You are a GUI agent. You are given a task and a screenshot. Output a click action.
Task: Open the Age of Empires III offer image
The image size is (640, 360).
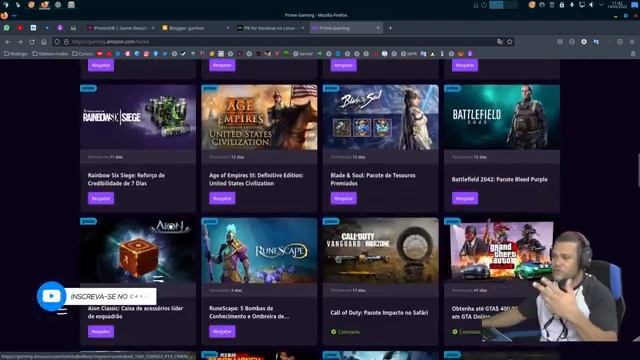click(x=259, y=117)
